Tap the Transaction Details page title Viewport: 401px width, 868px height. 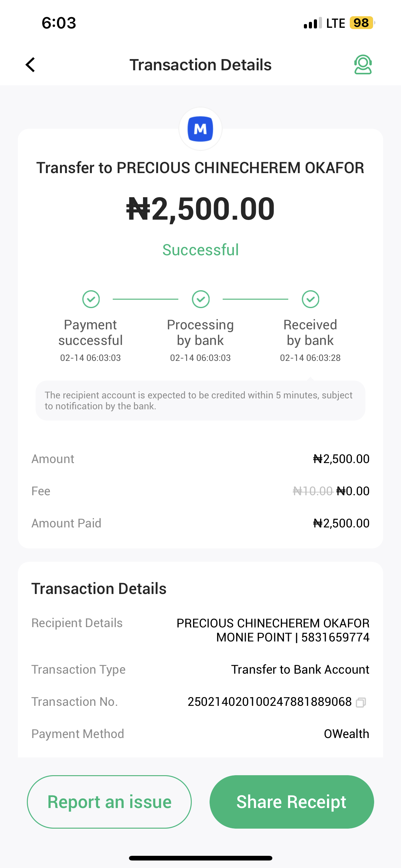[x=200, y=65]
